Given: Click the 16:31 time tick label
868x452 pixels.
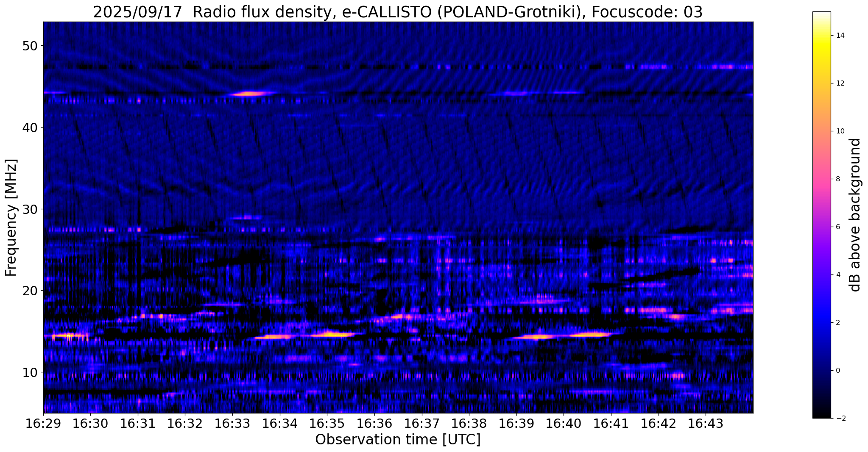Looking at the screenshot, I should (138, 424).
